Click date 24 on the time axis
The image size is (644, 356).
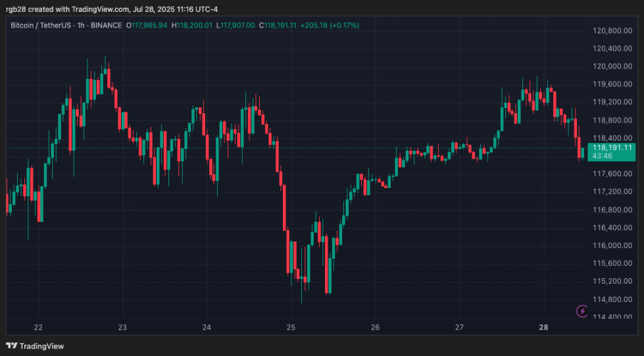[x=207, y=327]
